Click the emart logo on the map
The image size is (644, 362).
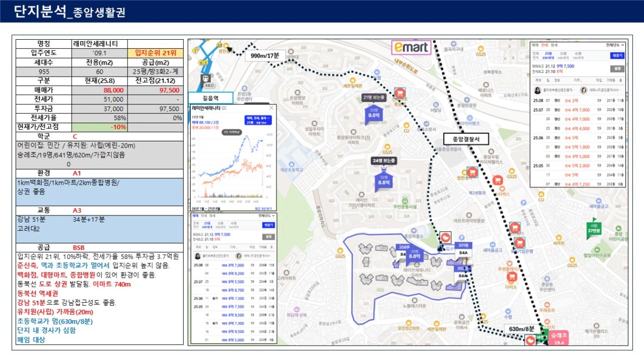point(410,48)
